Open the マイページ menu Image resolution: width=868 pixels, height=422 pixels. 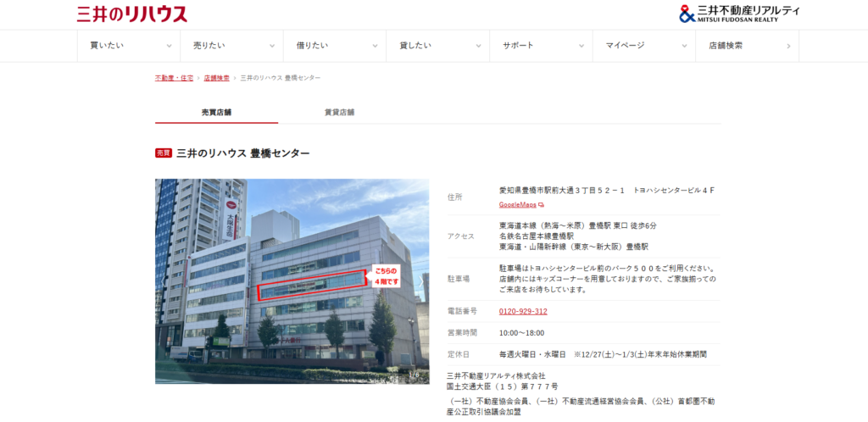pyautogui.click(x=644, y=46)
